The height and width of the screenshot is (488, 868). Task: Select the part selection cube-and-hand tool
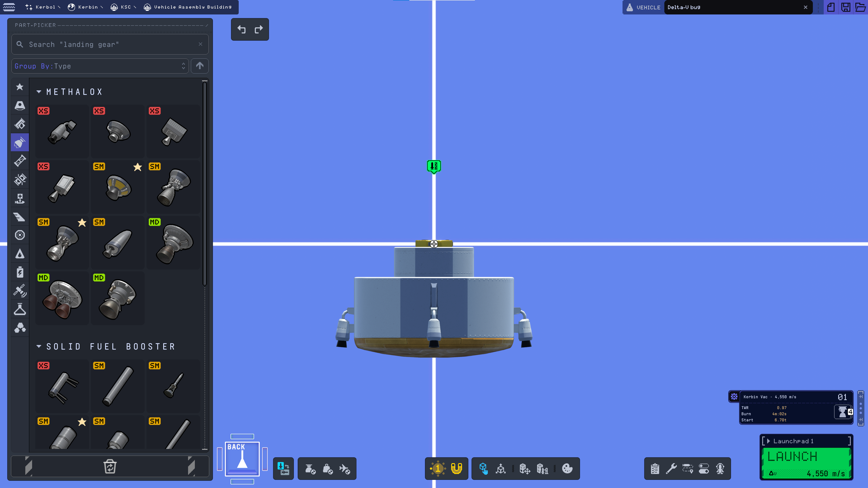[x=484, y=469]
